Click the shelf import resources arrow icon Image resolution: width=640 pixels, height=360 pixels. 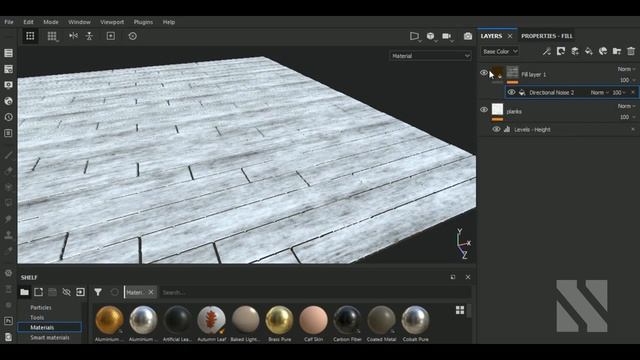(x=80, y=292)
